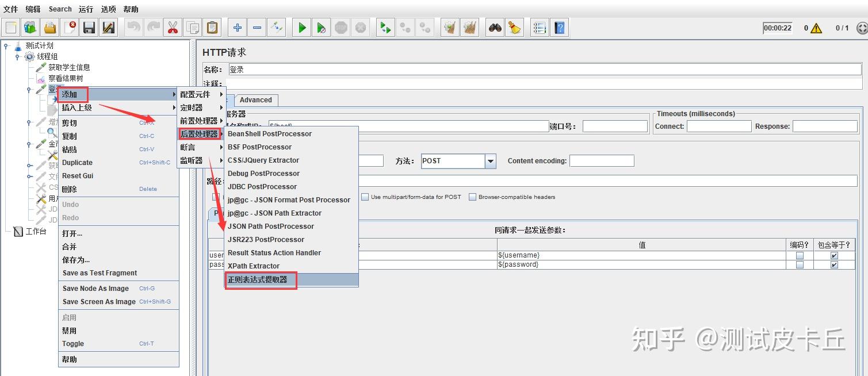Click the Cut scissors icon
This screenshot has height=376, width=868.
173,27
